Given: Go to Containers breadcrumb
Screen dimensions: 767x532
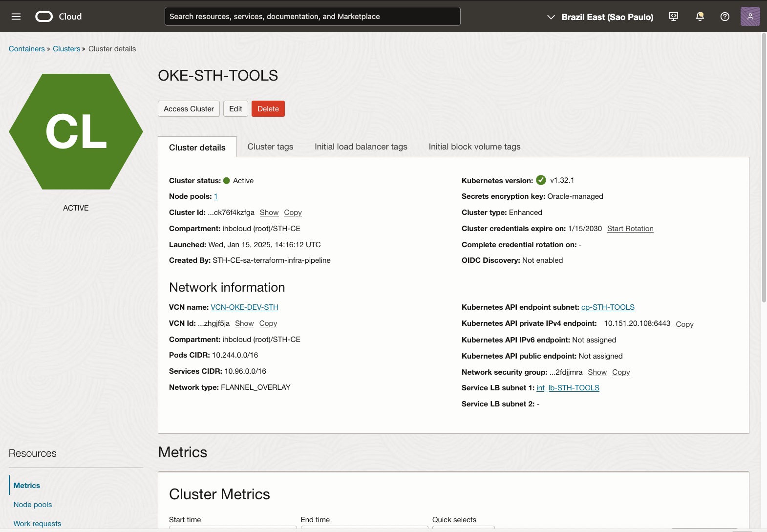Looking at the screenshot, I should pyautogui.click(x=27, y=49).
